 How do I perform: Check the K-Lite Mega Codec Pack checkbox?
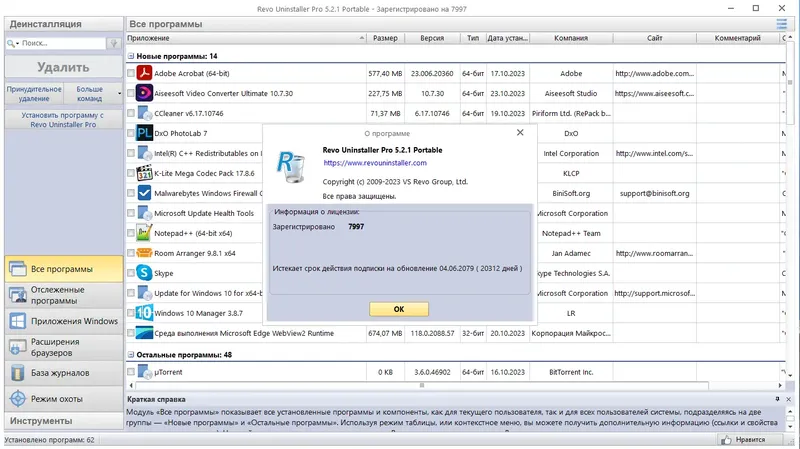pyautogui.click(x=131, y=173)
